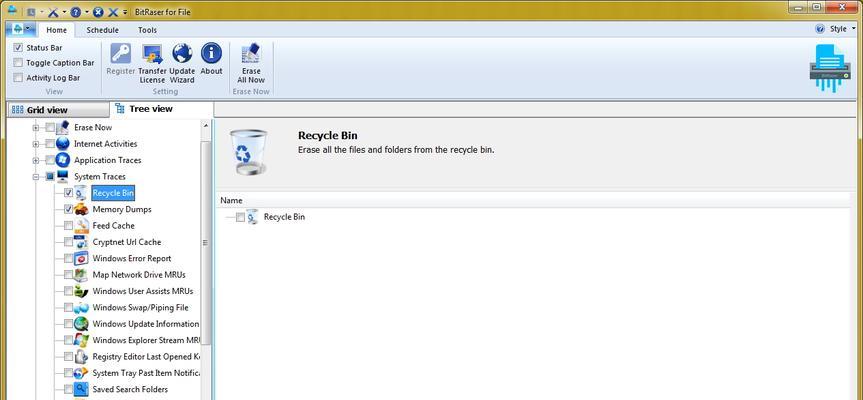Click the Windows Explorer Stream MRU icon
The image size is (863, 400).
(81, 340)
